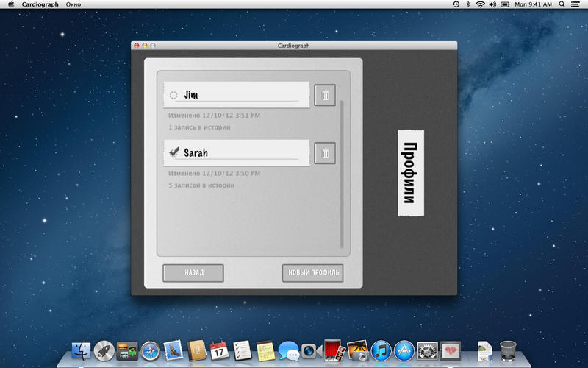Screen dimensions: 588x368
Task: Open the Окно menu
Action: click(x=73, y=4)
